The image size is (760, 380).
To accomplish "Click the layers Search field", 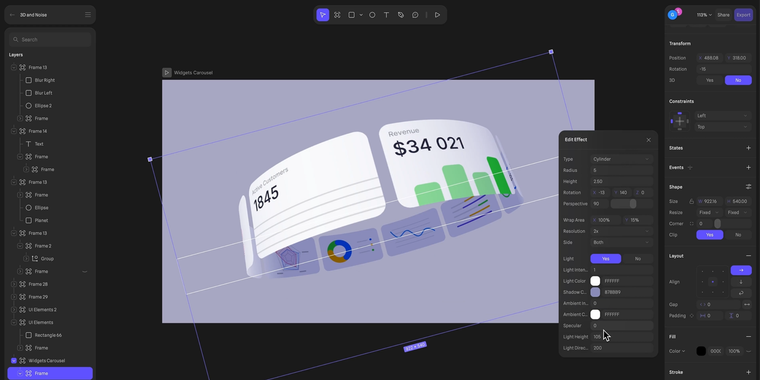I will pos(50,40).
